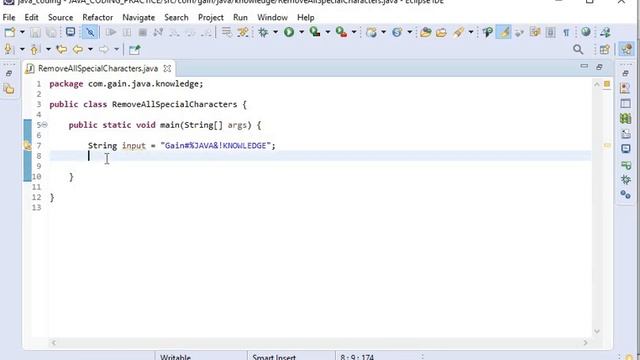This screenshot has height=360, width=640.
Task: Open the Project menu
Action: click(x=211, y=18)
